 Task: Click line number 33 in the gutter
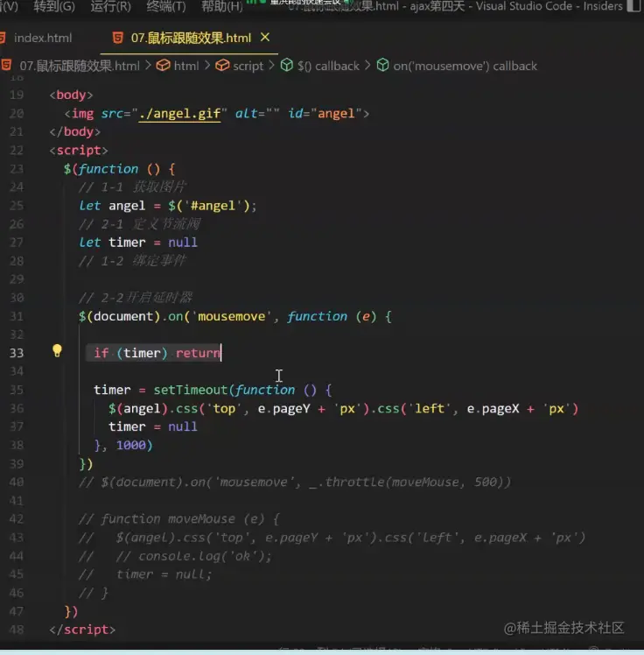17,353
